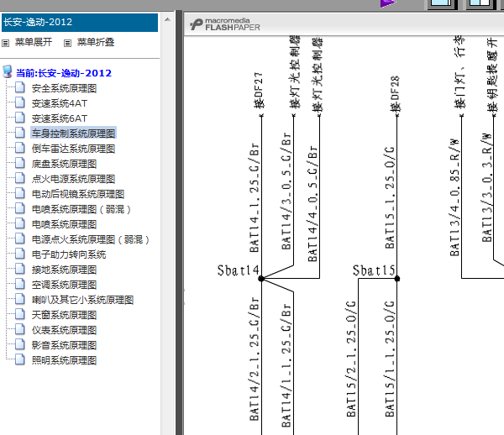Click wire label BAT14/2_1.25_G/Br
Viewport: 504px width, 435px height.
click(x=254, y=359)
